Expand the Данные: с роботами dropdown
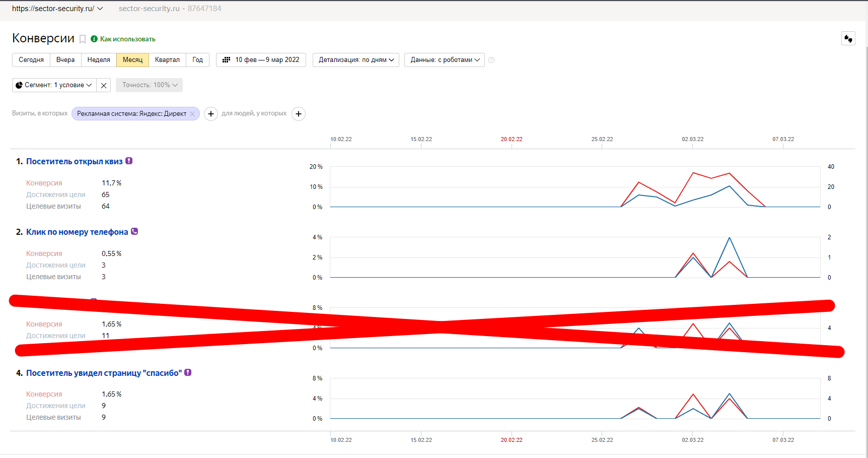868x458 pixels. click(445, 60)
